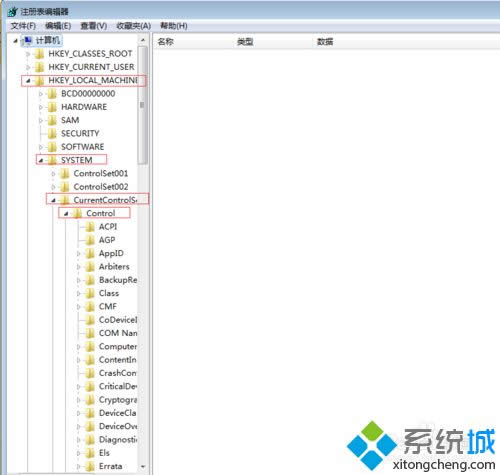Select the CurrentControlSet key

pyautogui.click(x=105, y=200)
